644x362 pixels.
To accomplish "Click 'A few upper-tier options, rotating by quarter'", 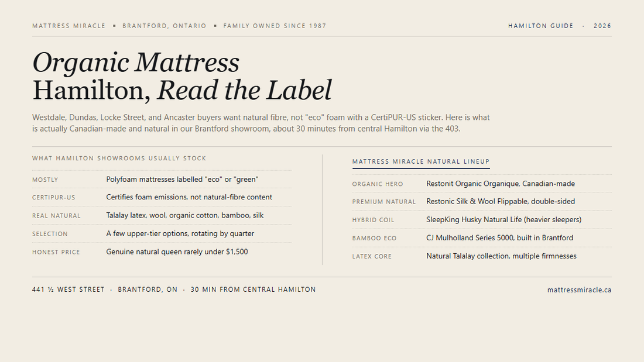I will [x=180, y=233].
